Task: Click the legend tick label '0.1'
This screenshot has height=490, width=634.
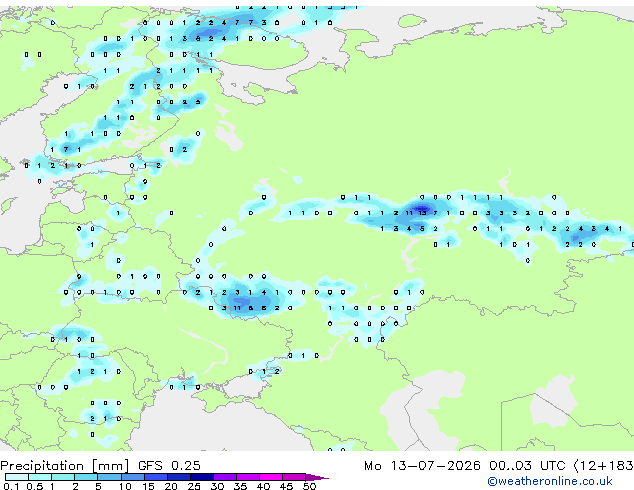Action: click(11, 486)
